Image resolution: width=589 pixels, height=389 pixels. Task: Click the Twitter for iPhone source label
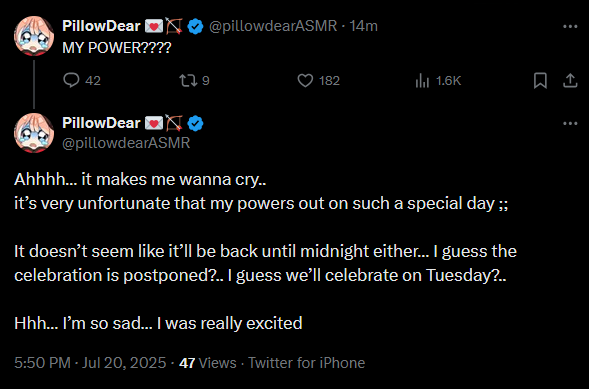[307, 363]
